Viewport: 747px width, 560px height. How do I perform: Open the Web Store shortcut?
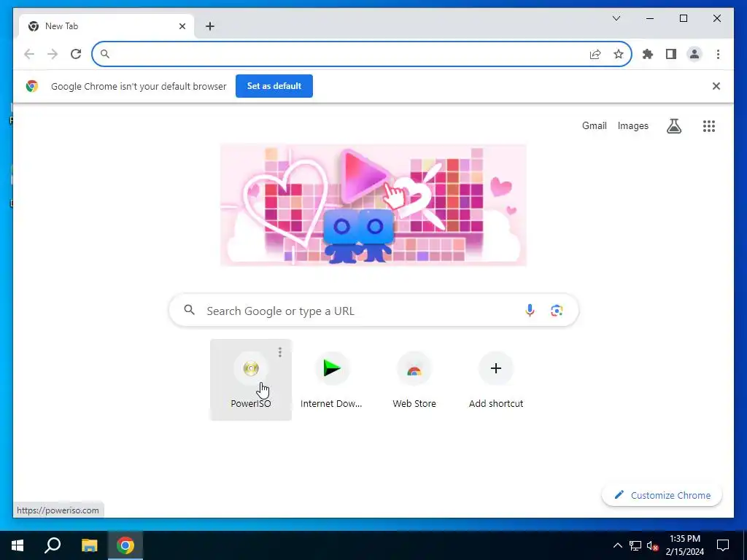[414, 379]
